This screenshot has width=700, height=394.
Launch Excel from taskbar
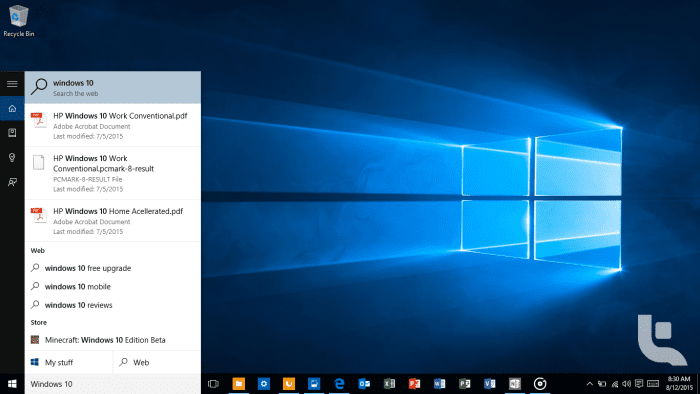[x=389, y=384]
